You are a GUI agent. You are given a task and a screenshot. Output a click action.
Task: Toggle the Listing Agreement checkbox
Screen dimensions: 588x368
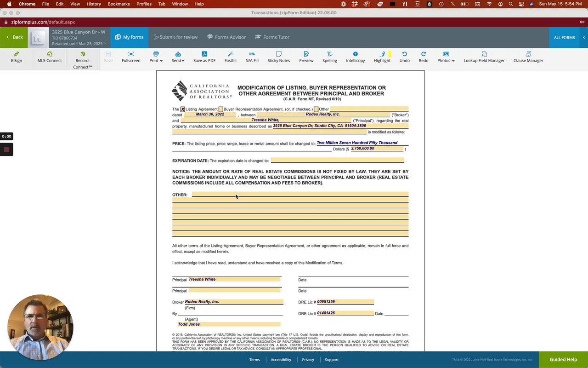point(182,109)
